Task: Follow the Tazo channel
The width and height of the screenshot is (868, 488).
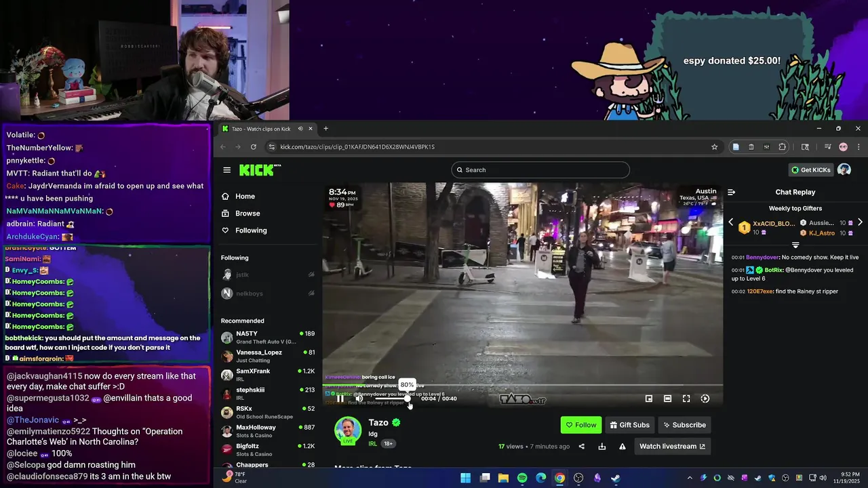Action: (x=581, y=425)
